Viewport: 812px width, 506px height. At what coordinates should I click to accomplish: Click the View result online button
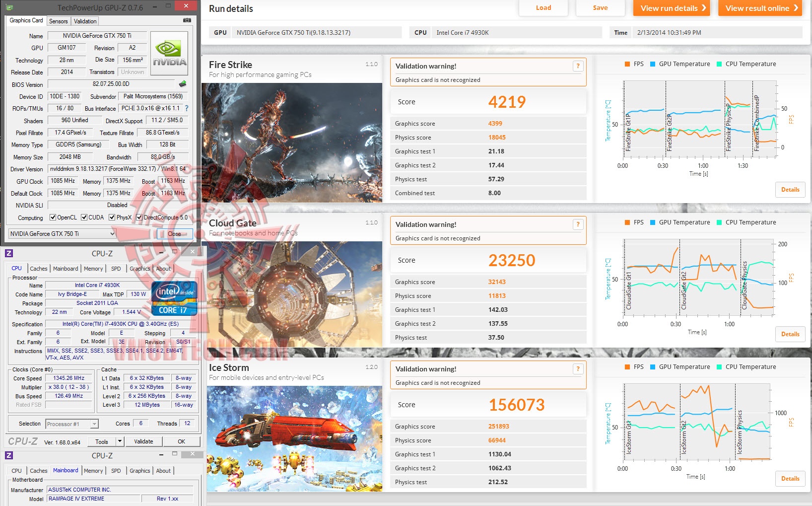point(760,8)
